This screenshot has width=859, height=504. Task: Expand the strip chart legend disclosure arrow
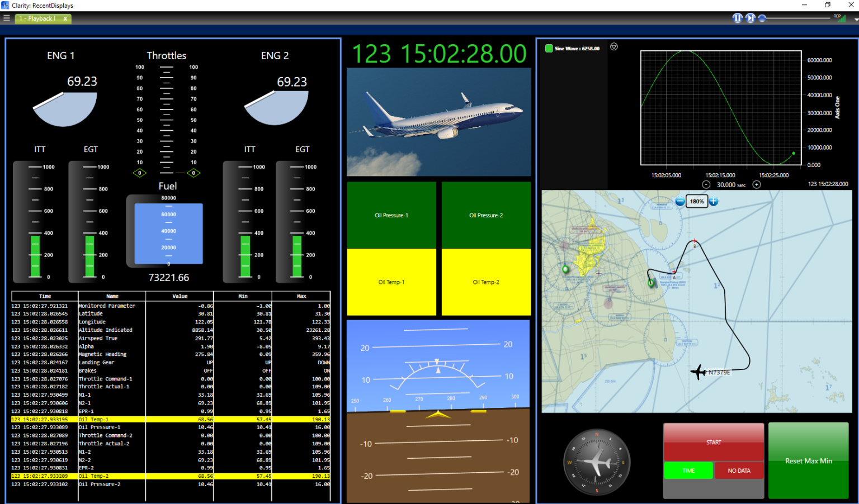614,47
